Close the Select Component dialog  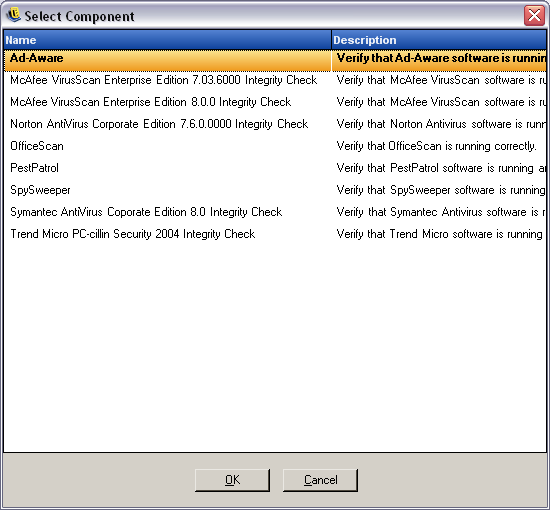click(x=534, y=15)
